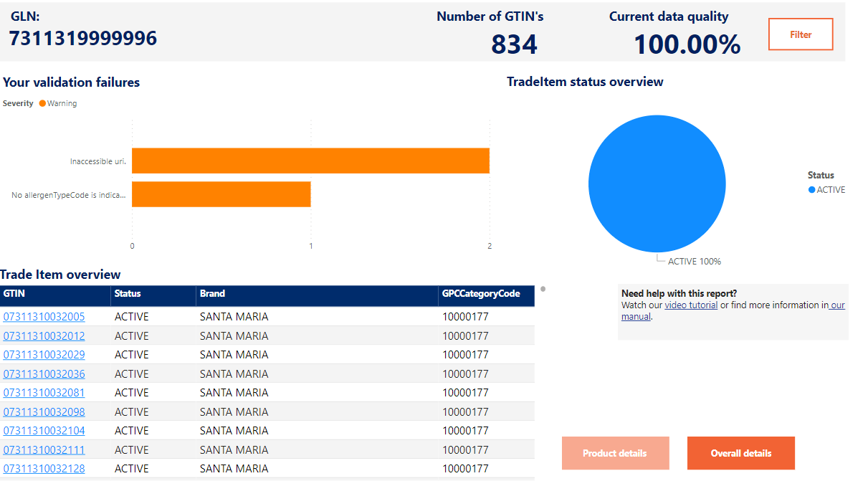The image size is (868, 481).
Task: Click the 100.00% data quality value
Action: pos(687,44)
